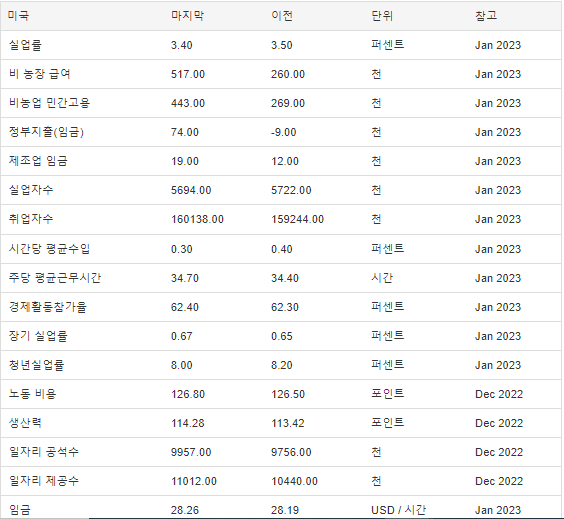Select the previous value 12.00

pos(285,161)
